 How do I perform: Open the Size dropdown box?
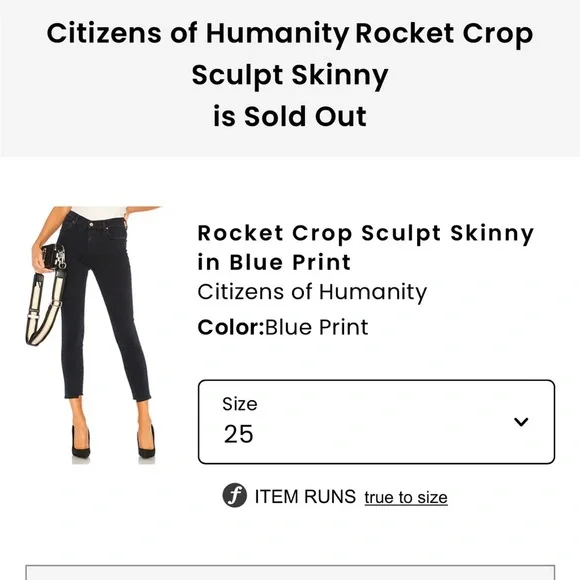tap(376, 422)
